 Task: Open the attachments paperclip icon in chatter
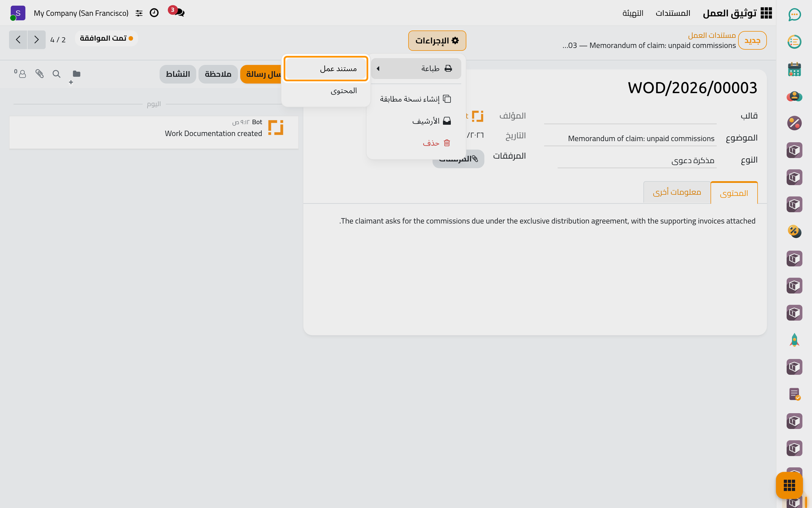tap(39, 74)
